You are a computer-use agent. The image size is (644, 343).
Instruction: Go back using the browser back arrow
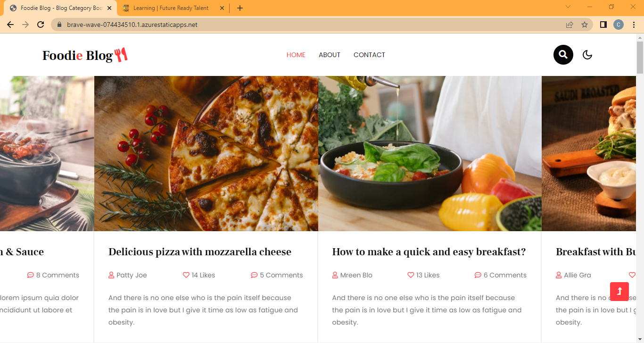pyautogui.click(x=10, y=25)
